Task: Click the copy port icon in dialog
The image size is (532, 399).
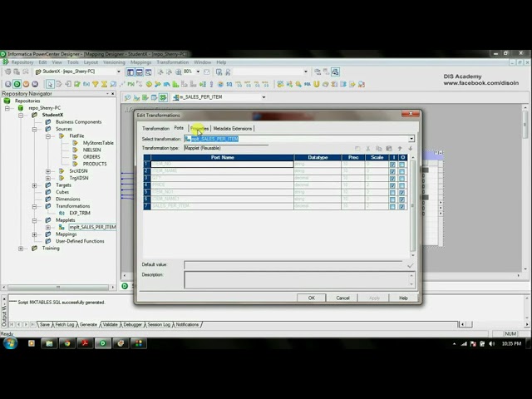Action: tap(379, 149)
